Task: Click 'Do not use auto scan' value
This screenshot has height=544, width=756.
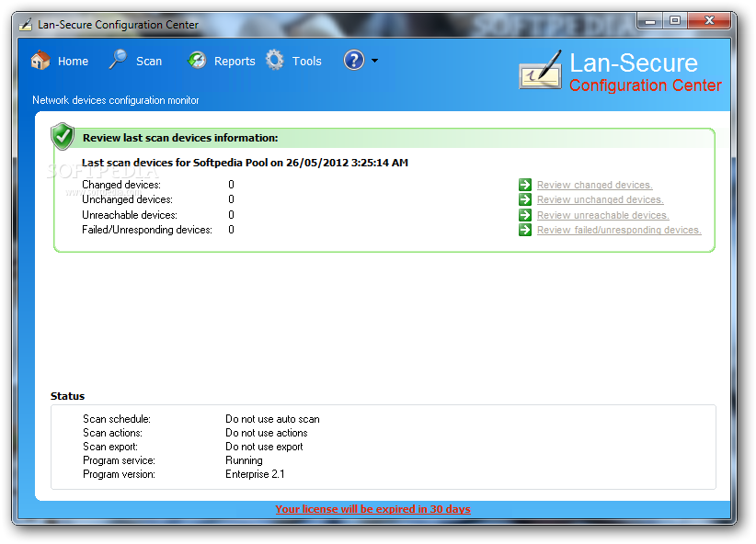Action: [x=272, y=419]
